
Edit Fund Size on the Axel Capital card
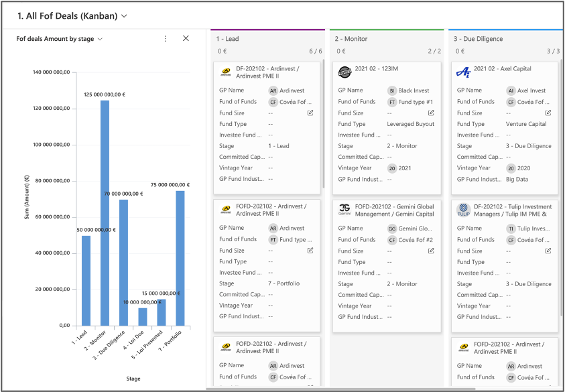tap(548, 113)
